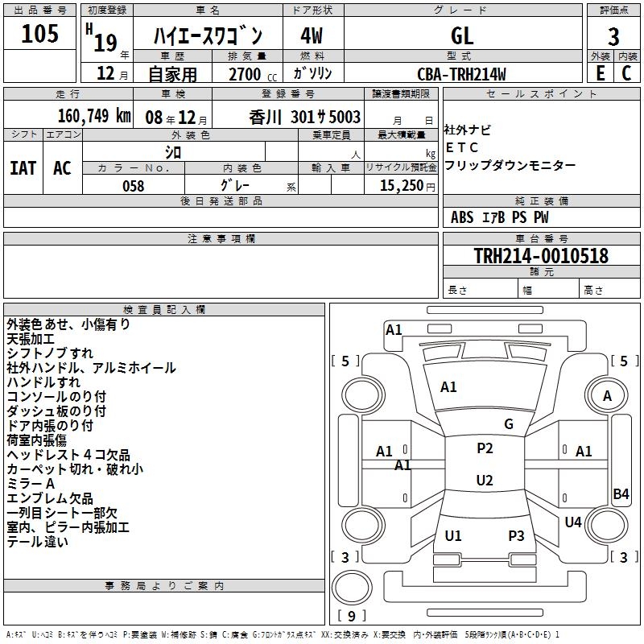Click the grade value GL
Image resolution: width=644 pixels, height=644 pixels.
coord(462,35)
